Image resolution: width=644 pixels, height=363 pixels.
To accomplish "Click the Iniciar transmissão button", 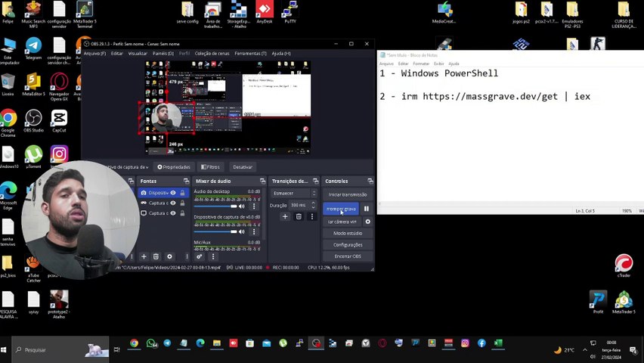I will (348, 194).
